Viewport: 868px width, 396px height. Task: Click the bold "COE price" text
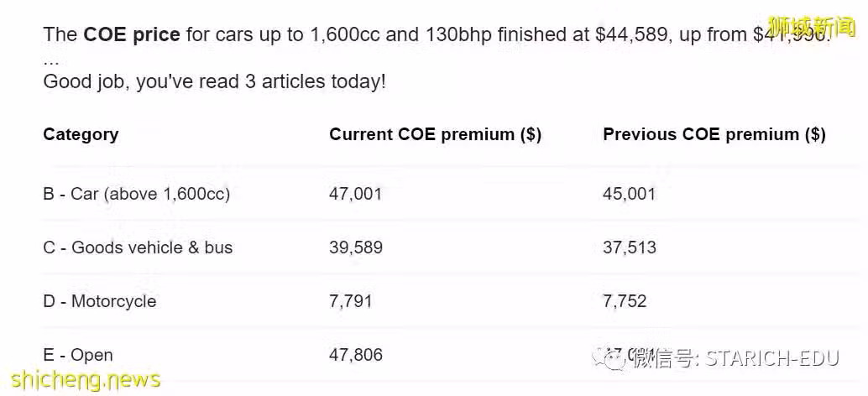[x=132, y=35]
